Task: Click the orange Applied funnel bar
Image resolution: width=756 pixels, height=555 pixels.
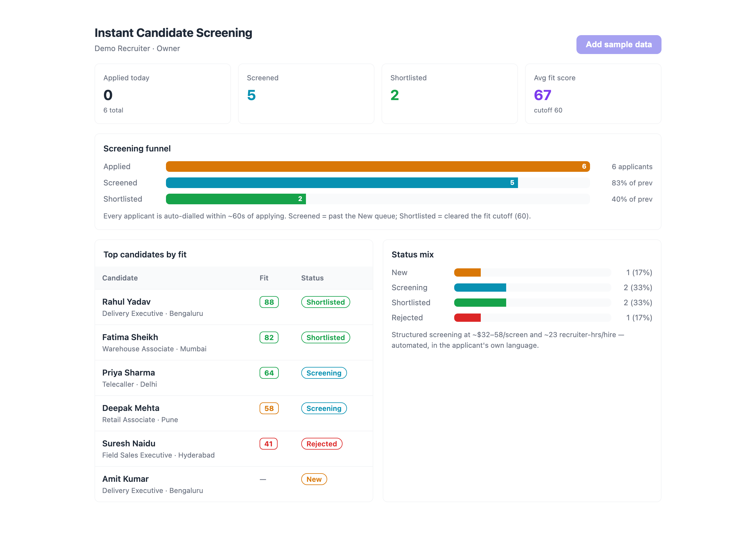Action: coord(378,166)
